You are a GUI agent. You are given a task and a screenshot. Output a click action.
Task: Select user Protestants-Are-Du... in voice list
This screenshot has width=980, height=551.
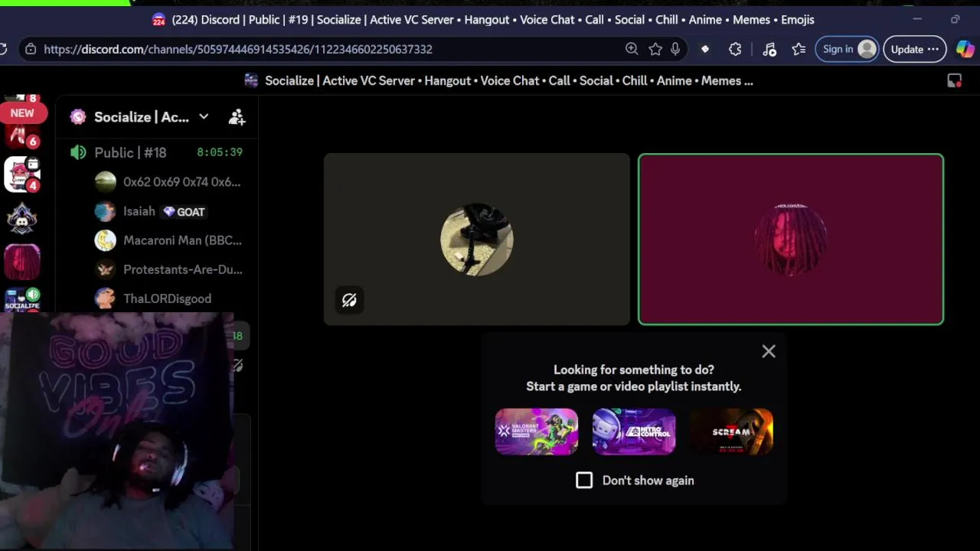pos(167,269)
